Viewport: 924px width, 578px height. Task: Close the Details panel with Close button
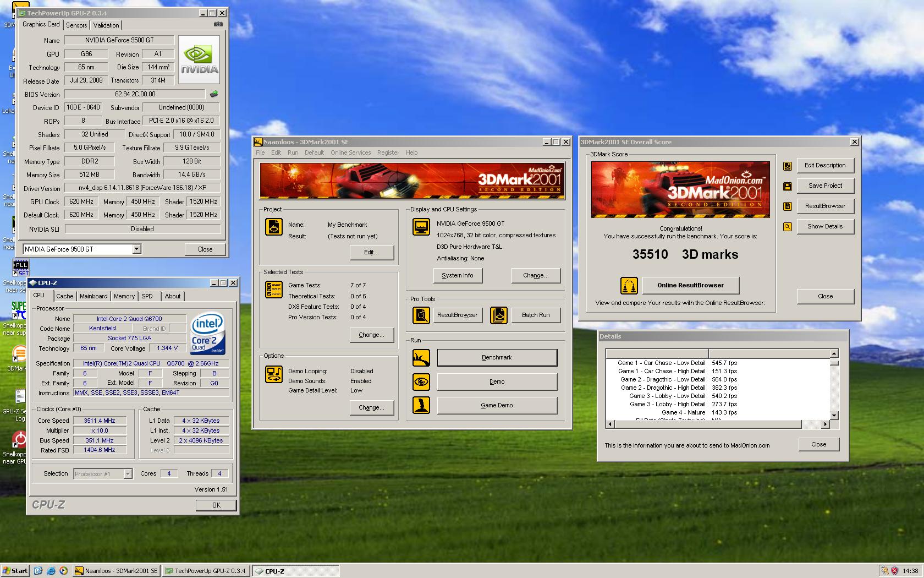tap(818, 445)
